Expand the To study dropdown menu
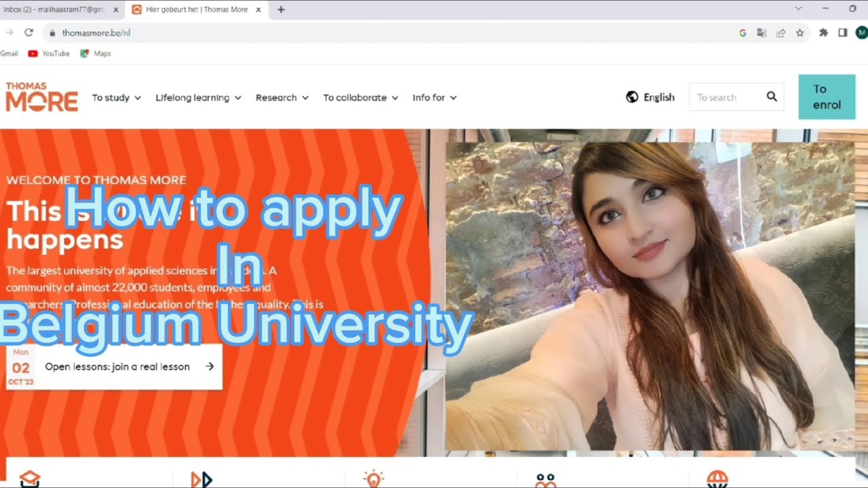This screenshot has width=868, height=488. coord(117,98)
